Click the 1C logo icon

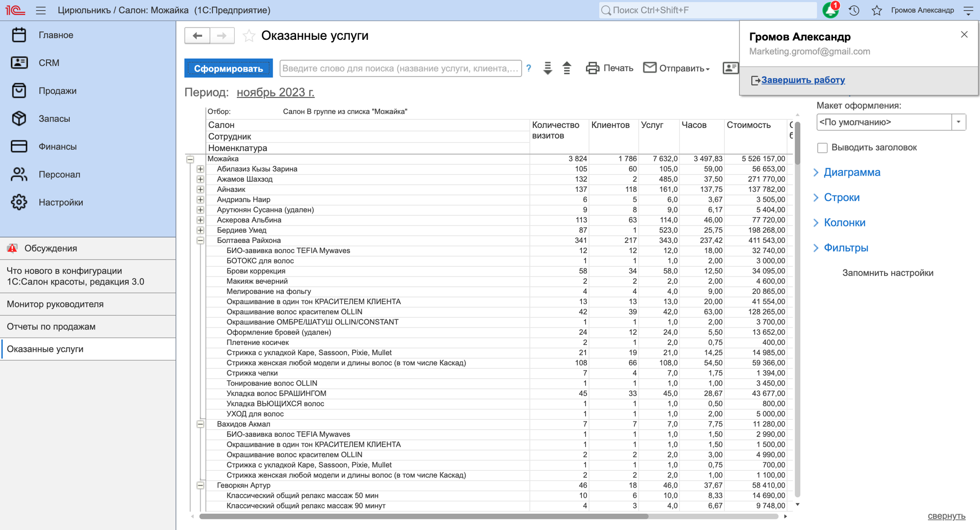click(15, 10)
